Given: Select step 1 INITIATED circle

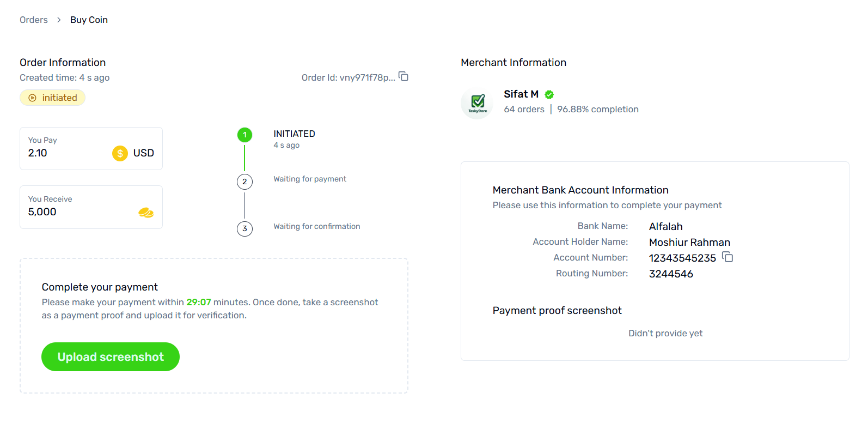Looking at the screenshot, I should [244, 135].
